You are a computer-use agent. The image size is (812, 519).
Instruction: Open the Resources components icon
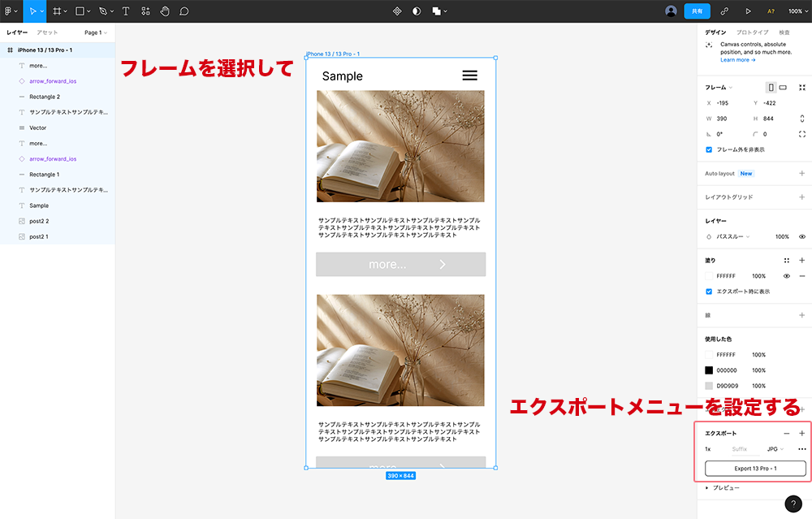(x=145, y=11)
